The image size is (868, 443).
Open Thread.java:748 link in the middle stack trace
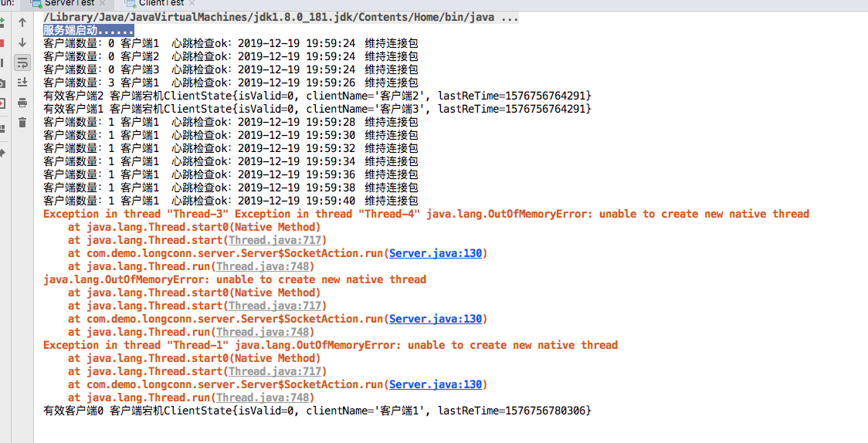[263, 333]
